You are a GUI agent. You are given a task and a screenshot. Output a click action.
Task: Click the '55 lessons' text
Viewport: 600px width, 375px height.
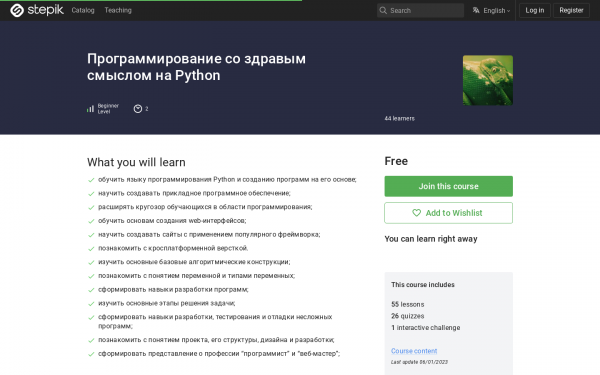coord(408,304)
